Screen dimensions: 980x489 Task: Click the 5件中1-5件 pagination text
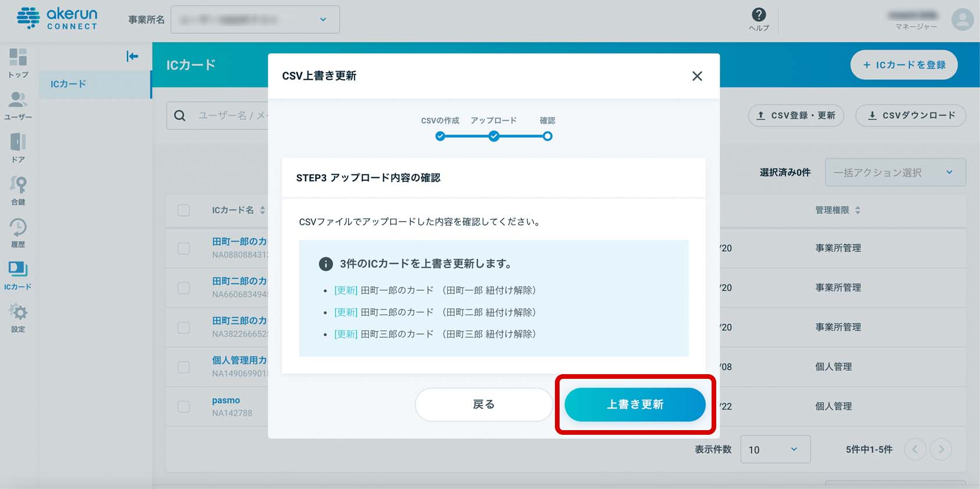pos(869,449)
